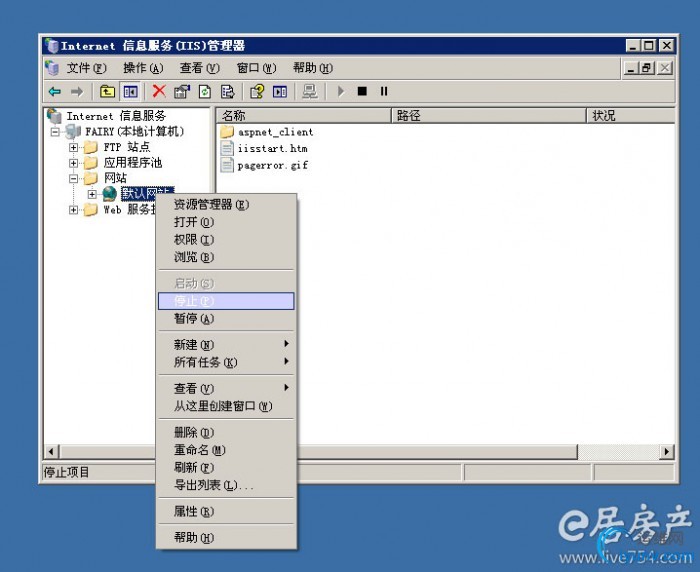Click the show/hide action pane icon
Viewport: 700px width, 572px height.
point(280,92)
